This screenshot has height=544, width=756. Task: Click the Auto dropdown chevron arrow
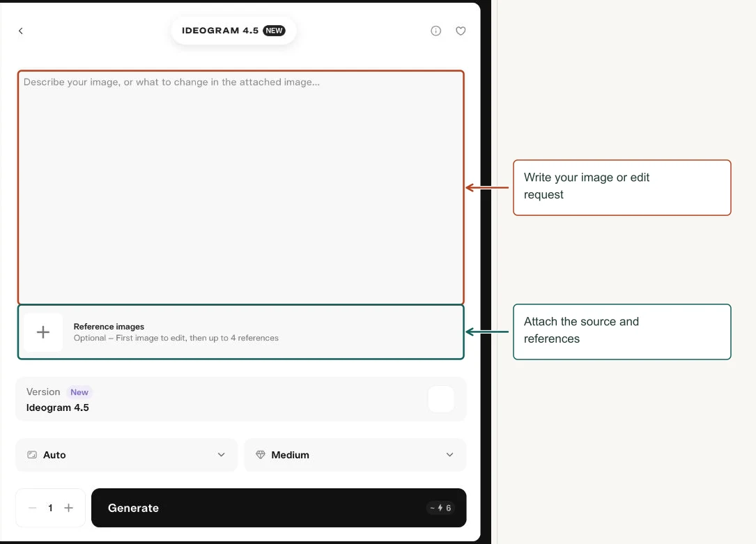pyautogui.click(x=222, y=455)
